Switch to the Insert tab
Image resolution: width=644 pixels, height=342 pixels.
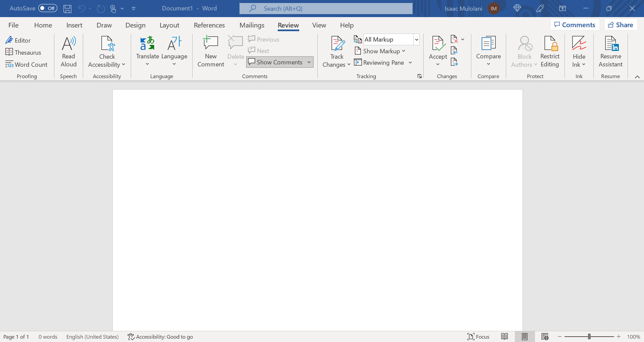click(x=74, y=25)
